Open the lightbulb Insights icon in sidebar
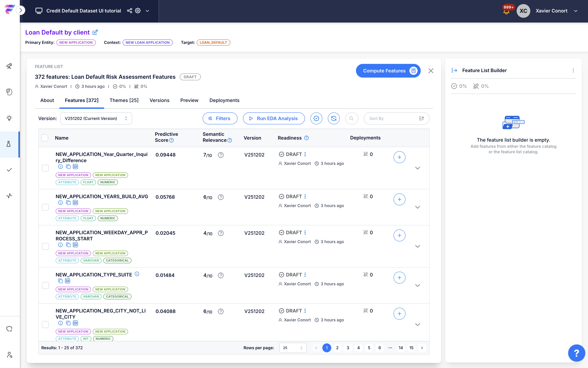This screenshot has height=368, width=588. [9, 118]
